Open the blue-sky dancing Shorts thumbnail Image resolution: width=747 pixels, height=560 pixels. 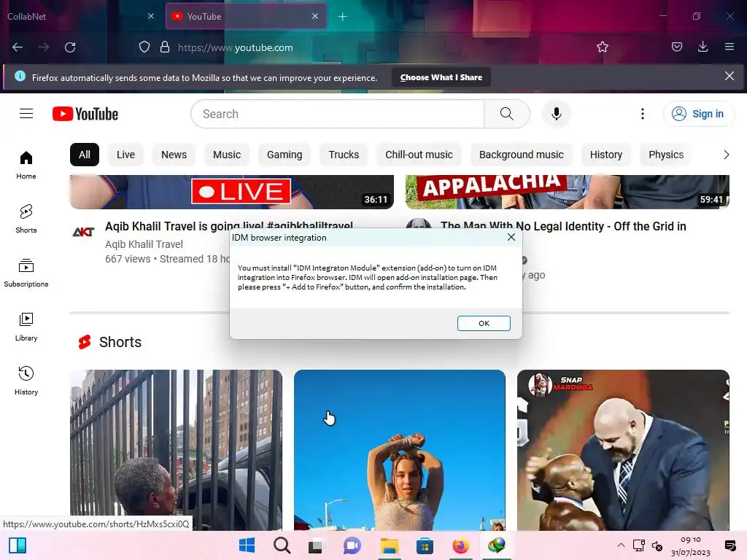pos(399,450)
